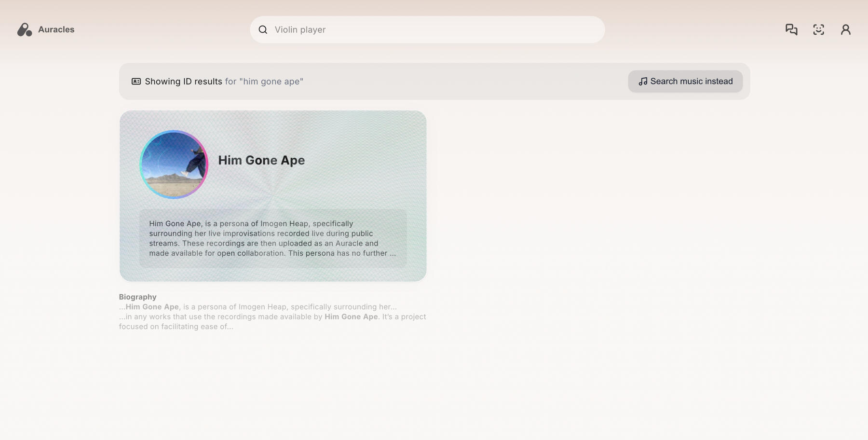
Task: Click the biography snippet mentioning 'recordings made available'
Action: 272,317
